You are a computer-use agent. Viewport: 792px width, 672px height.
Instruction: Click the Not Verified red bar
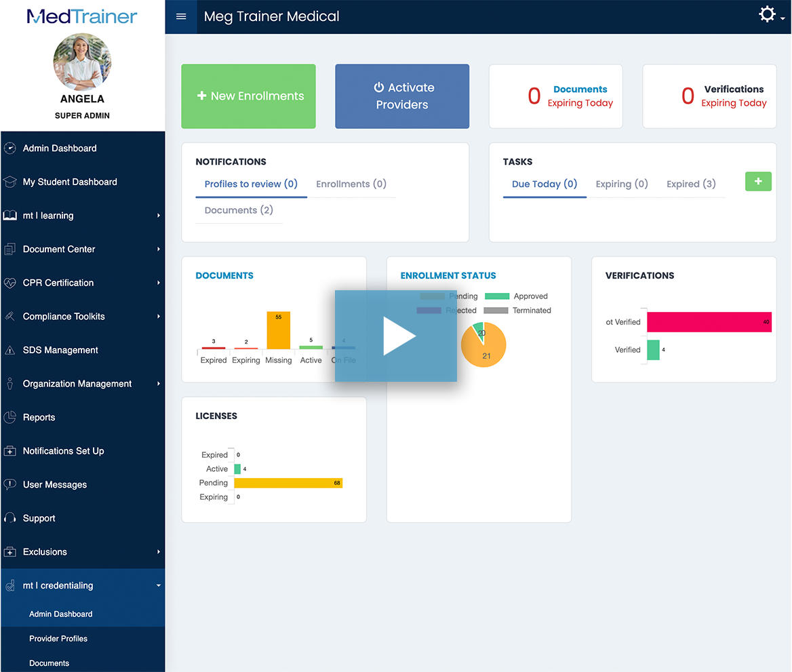(709, 322)
